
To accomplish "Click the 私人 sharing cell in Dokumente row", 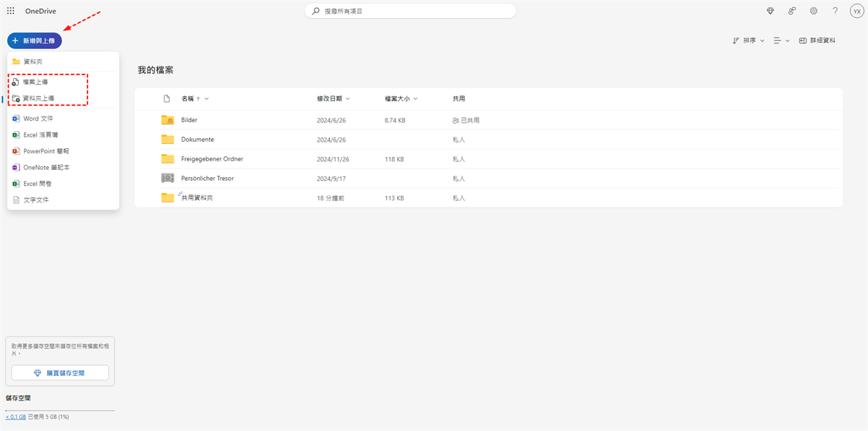I will click(x=459, y=140).
